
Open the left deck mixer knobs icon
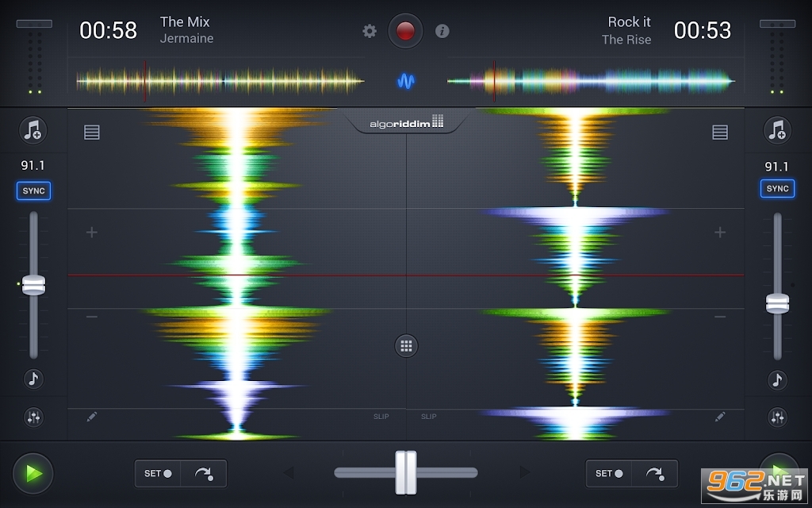(x=33, y=417)
